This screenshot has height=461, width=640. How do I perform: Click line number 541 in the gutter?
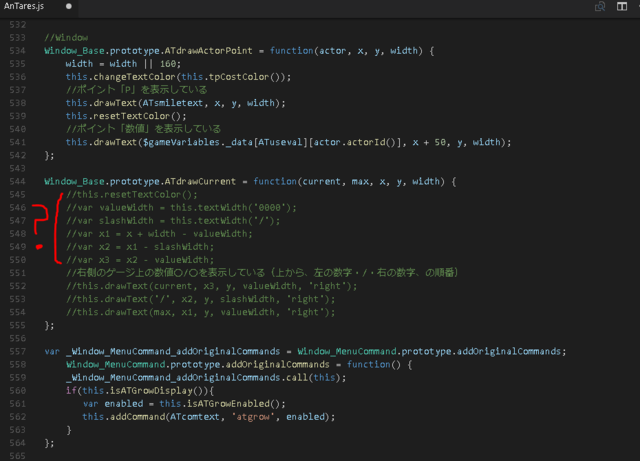[x=18, y=142]
